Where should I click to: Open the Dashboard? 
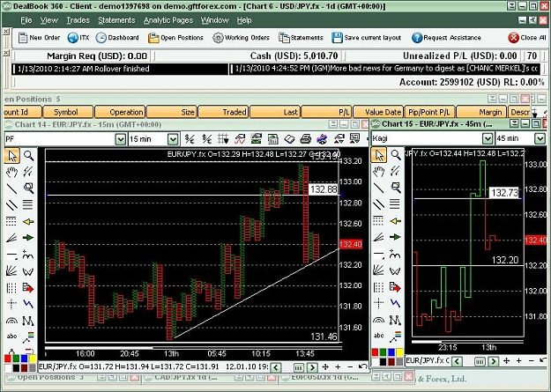[117, 38]
